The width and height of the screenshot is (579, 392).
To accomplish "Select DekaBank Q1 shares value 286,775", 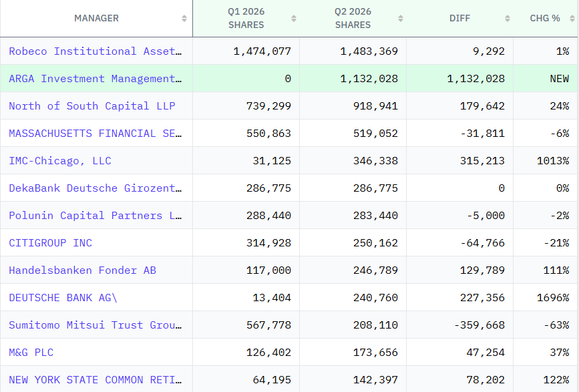I will [x=268, y=188].
